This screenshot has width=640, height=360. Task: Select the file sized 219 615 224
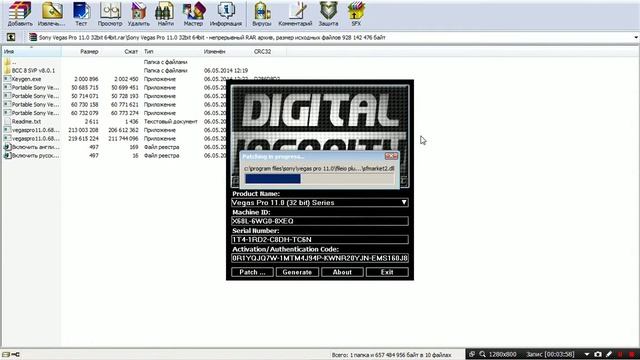point(32,139)
